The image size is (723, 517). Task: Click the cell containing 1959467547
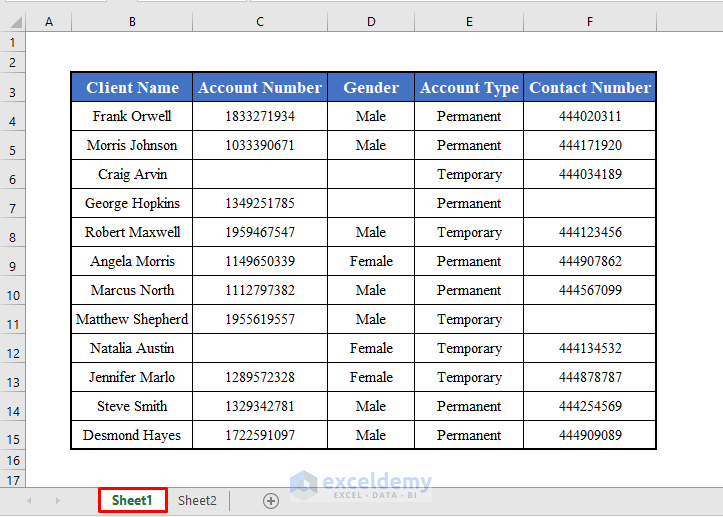[260, 232]
